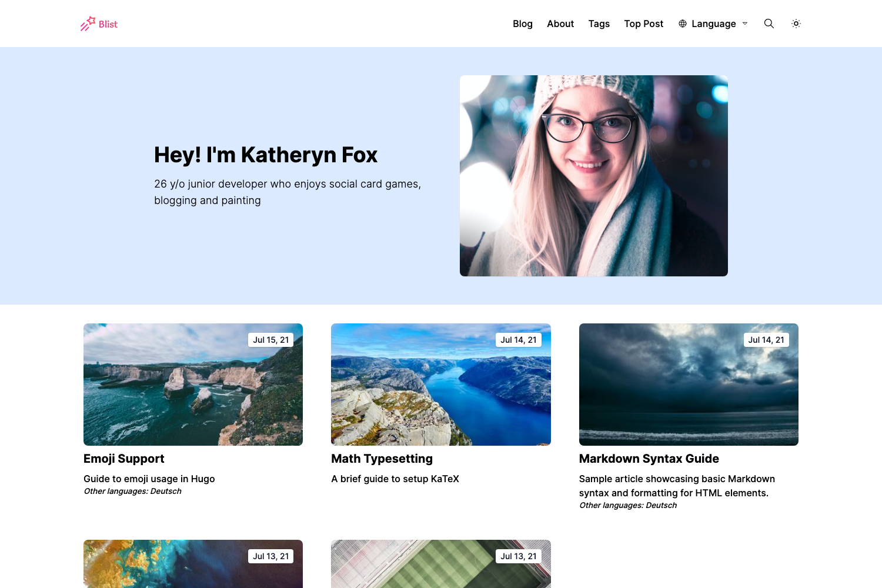Select Deutsch under Markdown Syntax Guide
Image resolution: width=882 pixels, height=588 pixels.
661,506
